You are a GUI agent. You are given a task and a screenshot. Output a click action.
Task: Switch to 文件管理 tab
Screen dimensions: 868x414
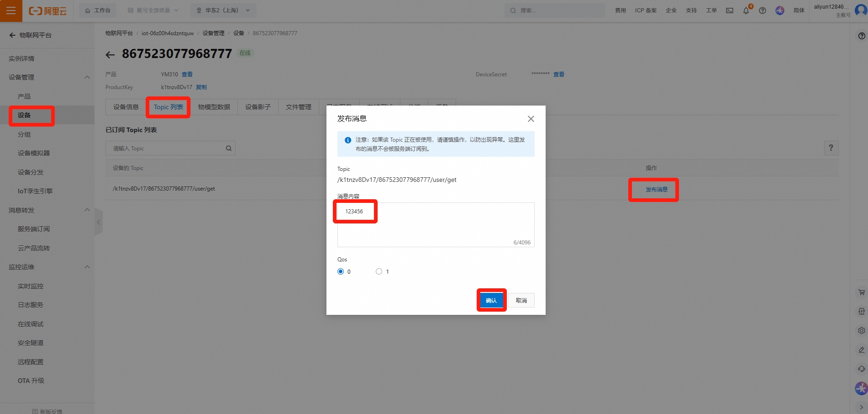(x=299, y=107)
